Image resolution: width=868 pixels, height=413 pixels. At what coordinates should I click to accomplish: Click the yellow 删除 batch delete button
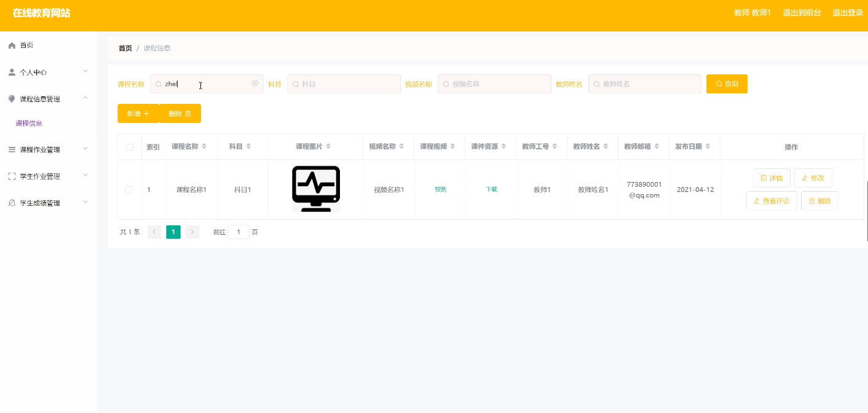point(180,114)
